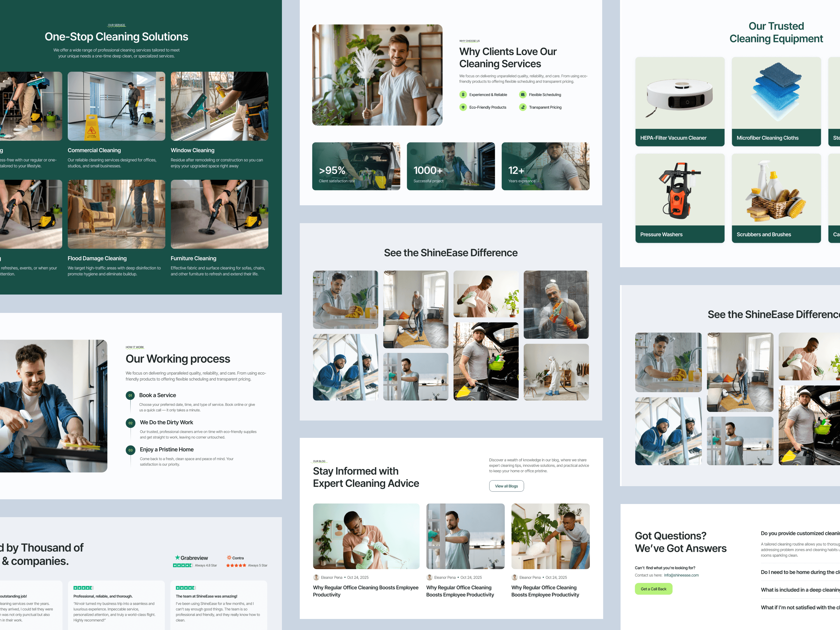Click the Experienced & Reliable badge icon
Screen dimensions: 840x630
[x=463, y=94]
